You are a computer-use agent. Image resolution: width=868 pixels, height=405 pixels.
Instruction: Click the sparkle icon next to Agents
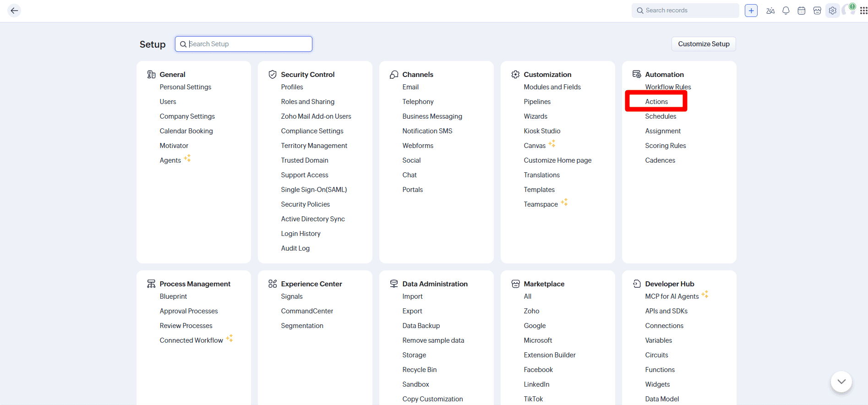pyautogui.click(x=187, y=158)
